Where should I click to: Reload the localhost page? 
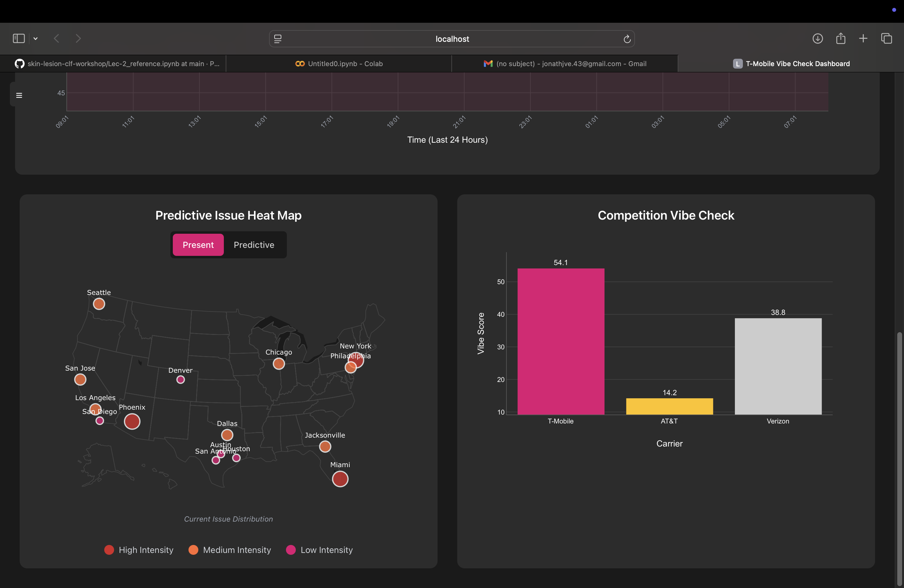click(627, 39)
